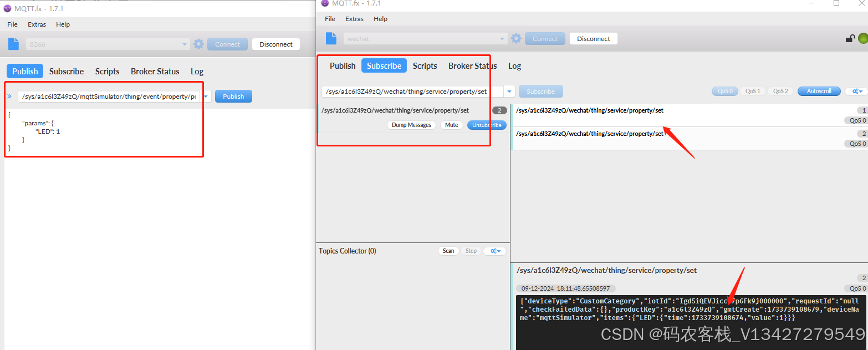
Task: Switch to Publish tab in right window
Action: point(343,65)
